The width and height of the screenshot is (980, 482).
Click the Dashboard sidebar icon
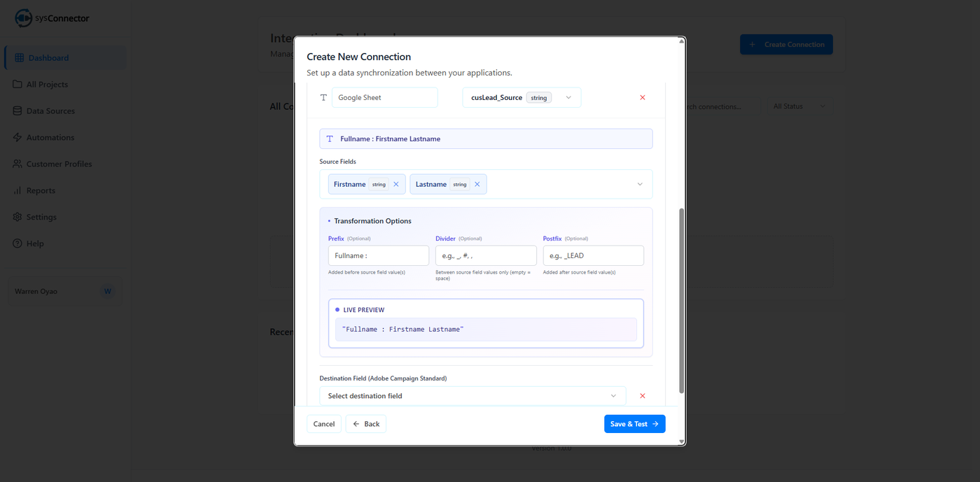point(19,58)
